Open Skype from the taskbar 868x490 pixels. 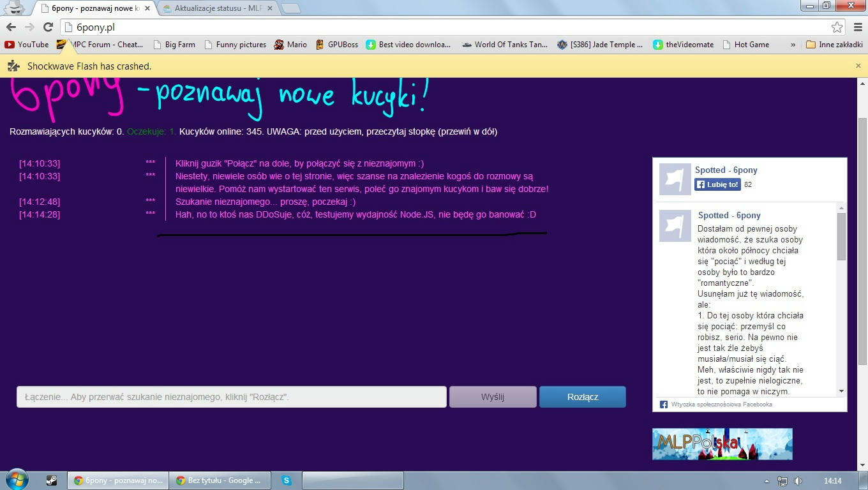click(286, 480)
